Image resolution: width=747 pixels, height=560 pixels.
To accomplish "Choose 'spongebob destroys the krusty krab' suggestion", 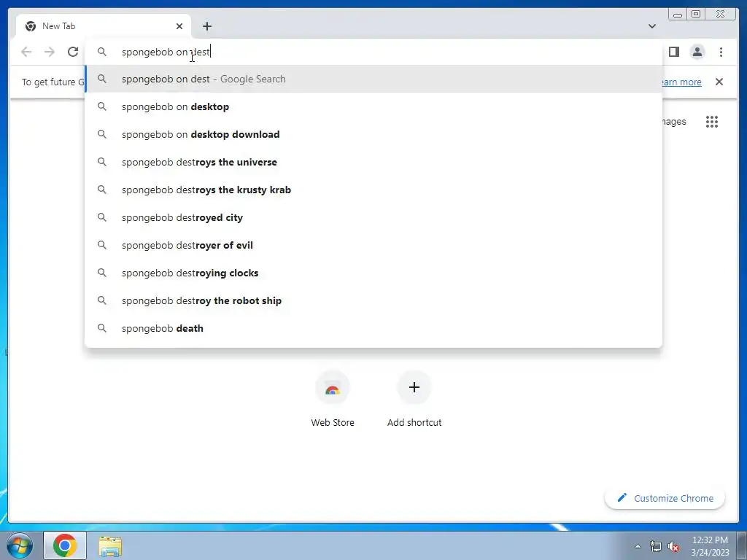I will tap(373, 190).
